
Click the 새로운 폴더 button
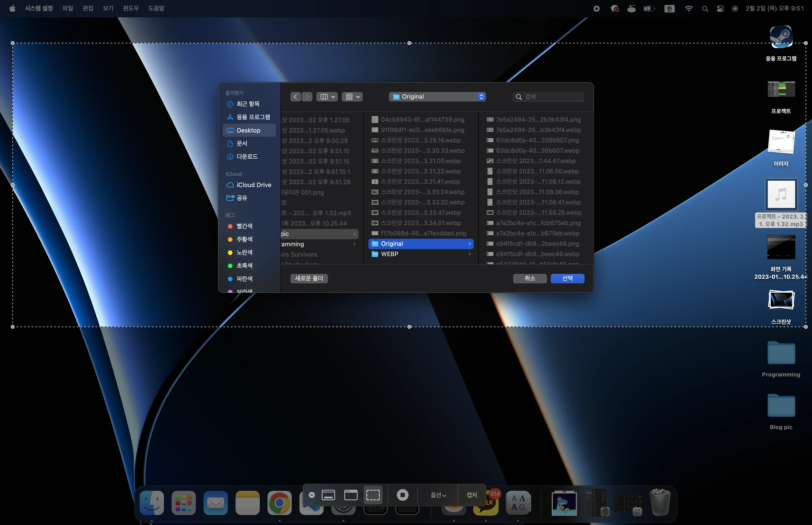pyautogui.click(x=309, y=278)
